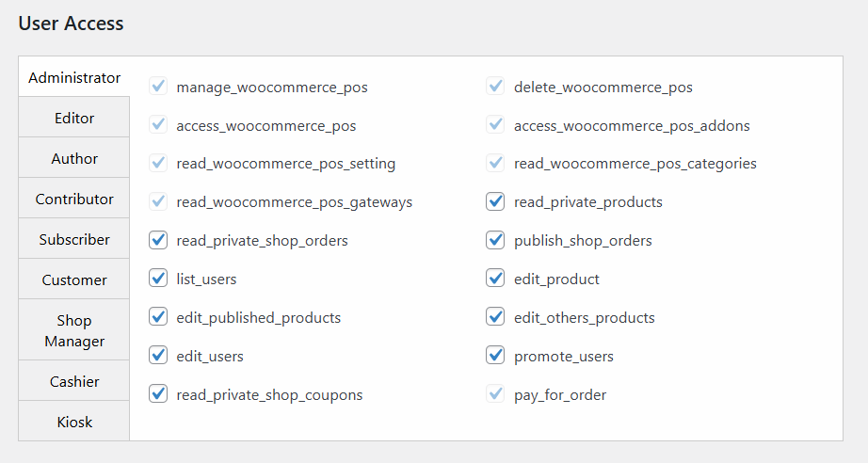The width and height of the screenshot is (868, 463).
Task: Disable the edit_published_products checkbox
Action: (x=158, y=318)
